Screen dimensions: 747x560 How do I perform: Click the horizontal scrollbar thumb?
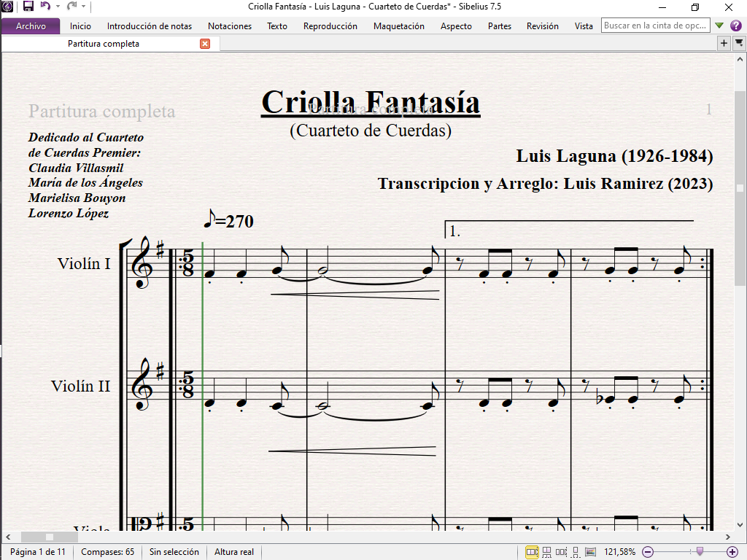coord(50,537)
